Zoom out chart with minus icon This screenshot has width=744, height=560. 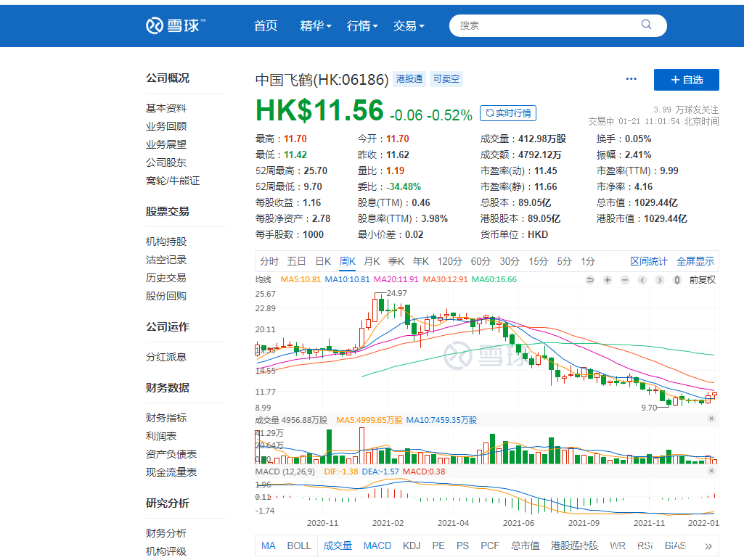coord(625,280)
